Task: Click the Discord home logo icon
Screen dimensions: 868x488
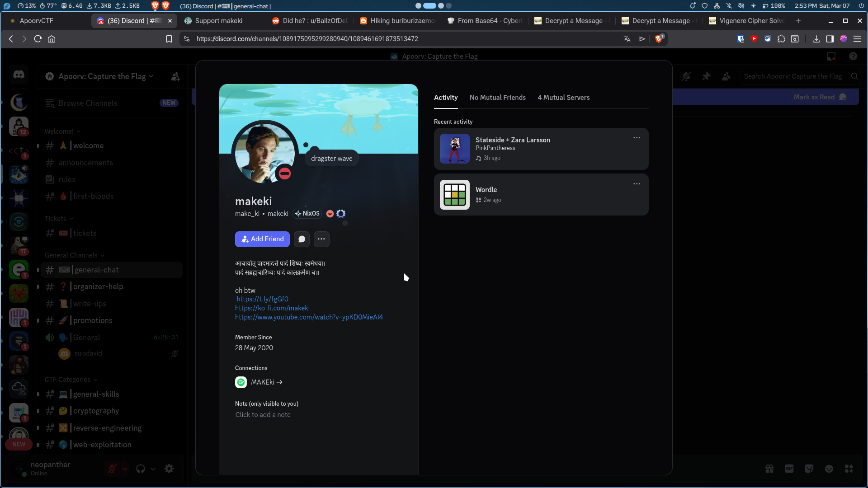Action: [x=19, y=75]
